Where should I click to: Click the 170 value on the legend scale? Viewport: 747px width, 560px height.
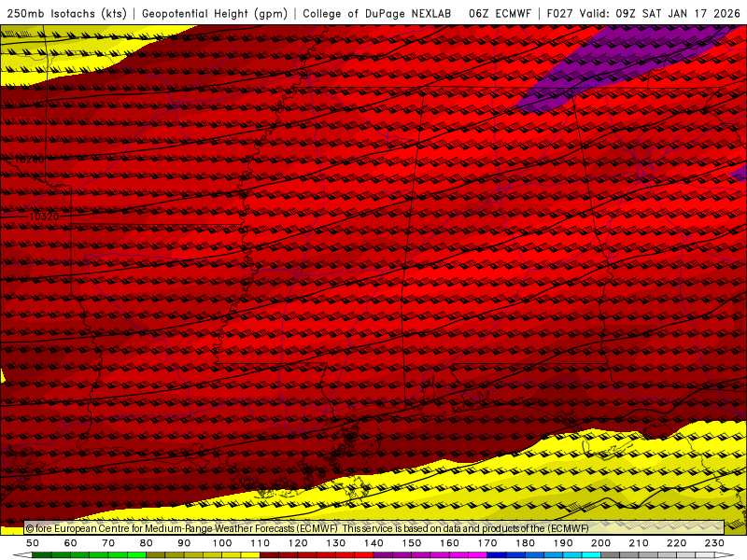[487, 543]
